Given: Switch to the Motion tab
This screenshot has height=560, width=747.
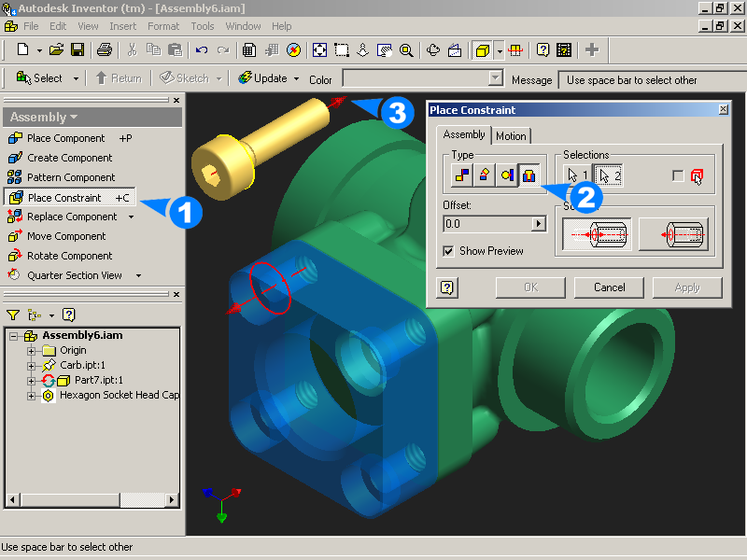Looking at the screenshot, I should pyautogui.click(x=511, y=136).
